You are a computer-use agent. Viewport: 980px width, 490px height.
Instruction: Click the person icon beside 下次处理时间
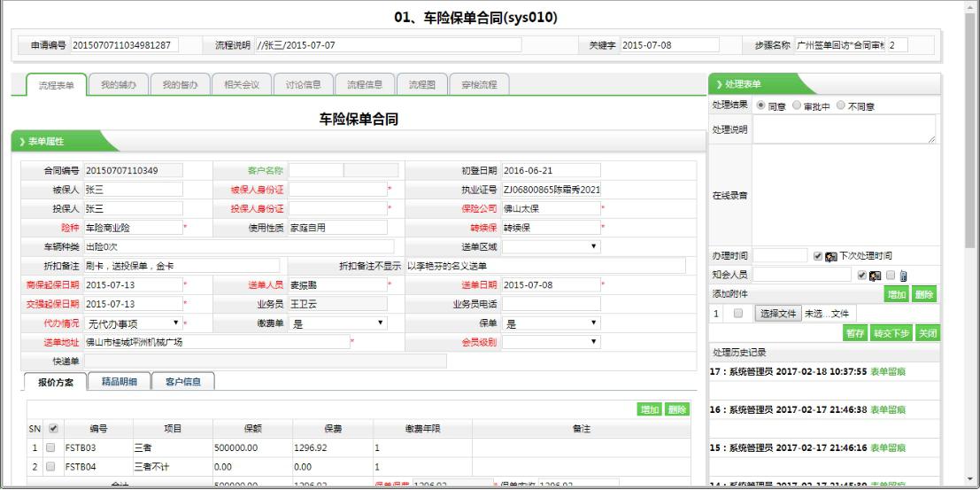tap(831, 256)
